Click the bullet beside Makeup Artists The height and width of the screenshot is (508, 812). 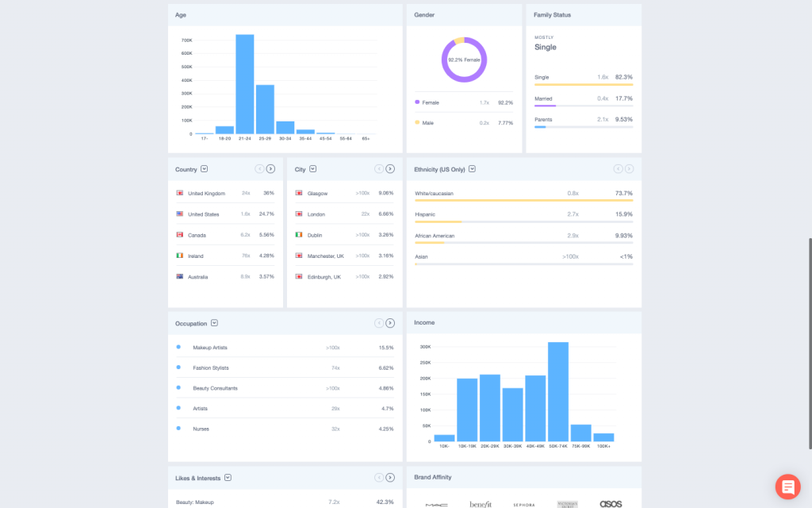[x=178, y=348]
